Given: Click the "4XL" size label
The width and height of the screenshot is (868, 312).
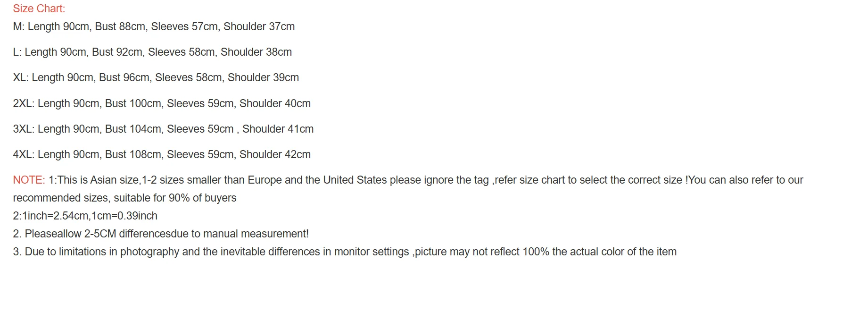Looking at the screenshot, I should 23,154.
